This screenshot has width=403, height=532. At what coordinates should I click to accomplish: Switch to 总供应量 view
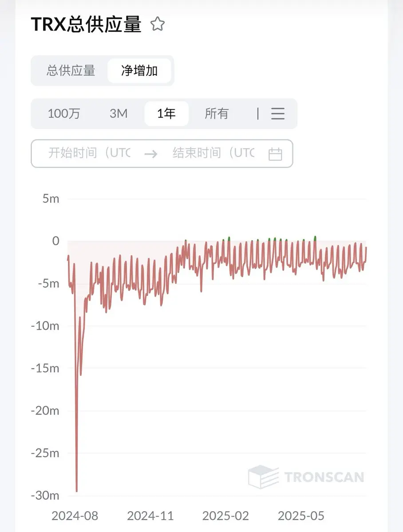(x=71, y=70)
